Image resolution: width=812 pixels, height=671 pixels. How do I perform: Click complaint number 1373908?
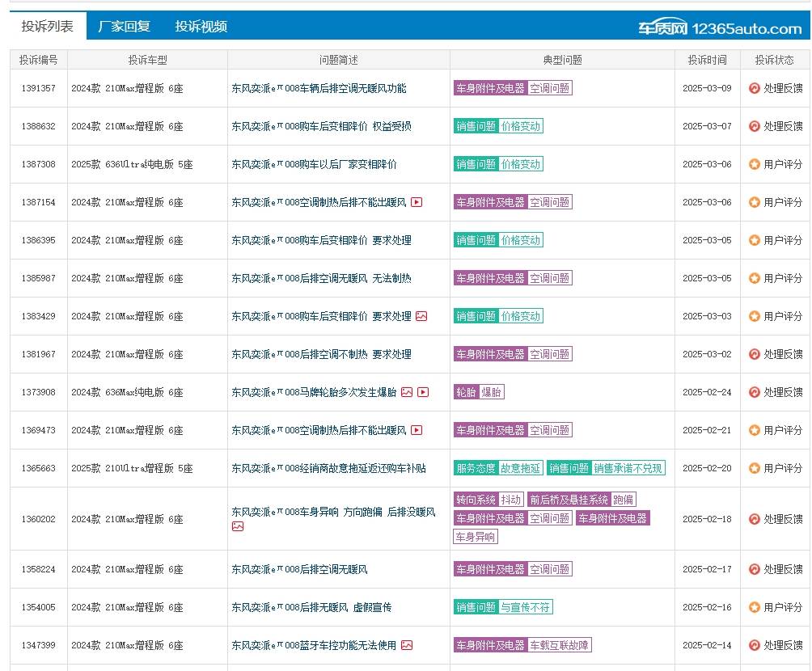click(x=38, y=392)
